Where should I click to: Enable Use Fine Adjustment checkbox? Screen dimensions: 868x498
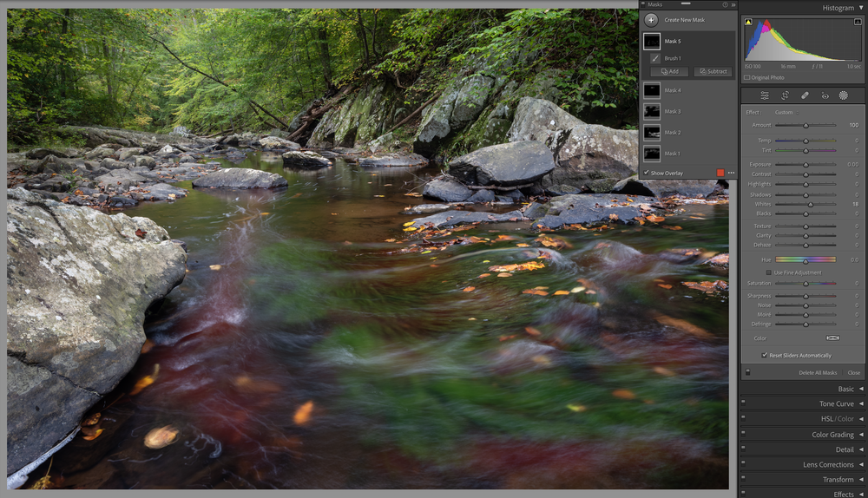768,272
